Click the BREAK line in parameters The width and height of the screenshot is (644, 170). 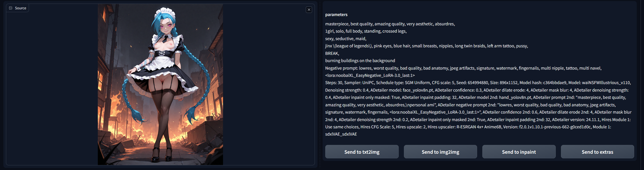pyautogui.click(x=332, y=53)
